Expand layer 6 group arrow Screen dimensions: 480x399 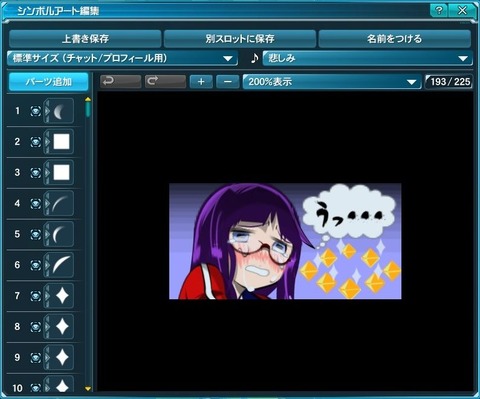pos(47,265)
